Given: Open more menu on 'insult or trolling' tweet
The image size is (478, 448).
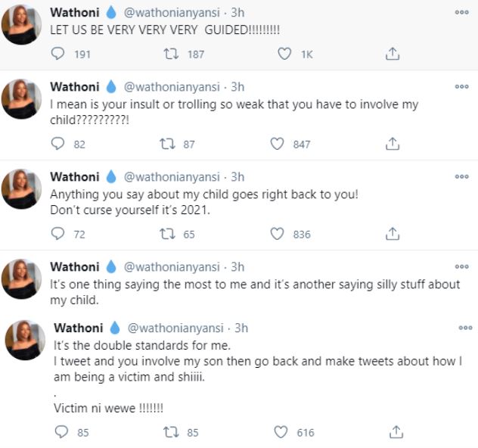Looking at the screenshot, I should pyautogui.click(x=461, y=87).
